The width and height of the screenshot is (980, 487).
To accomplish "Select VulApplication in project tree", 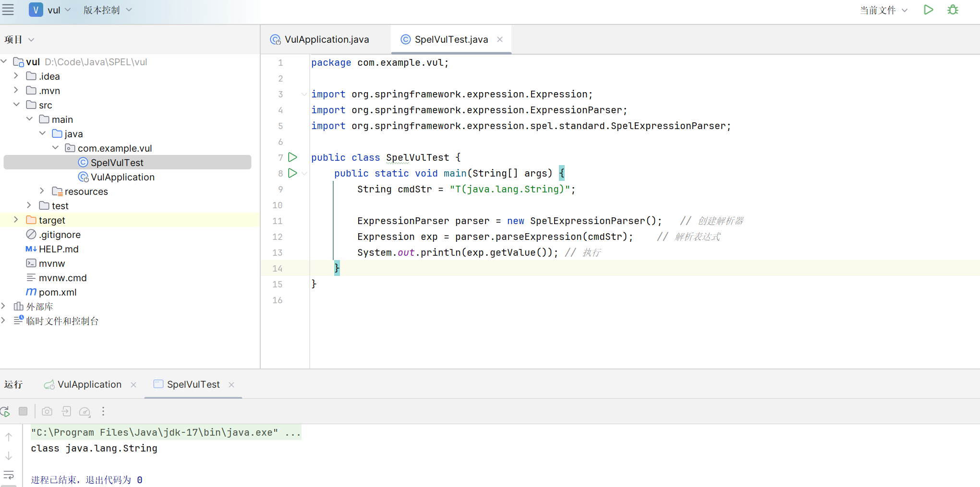I will pos(122,177).
